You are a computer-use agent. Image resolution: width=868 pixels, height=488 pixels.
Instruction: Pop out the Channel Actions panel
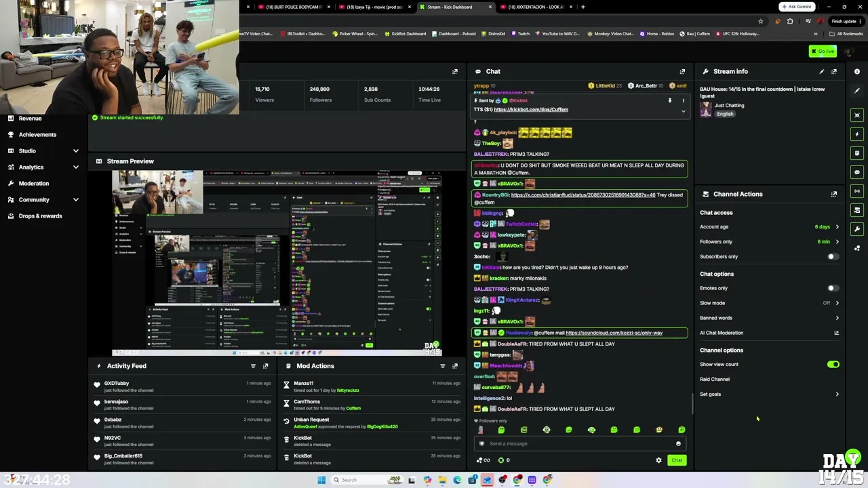coord(834,194)
